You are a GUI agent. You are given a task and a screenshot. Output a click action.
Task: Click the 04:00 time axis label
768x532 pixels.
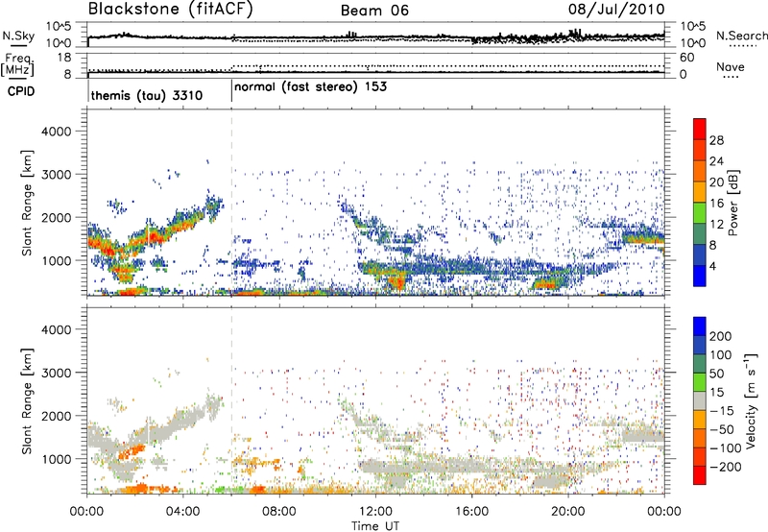(183, 512)
